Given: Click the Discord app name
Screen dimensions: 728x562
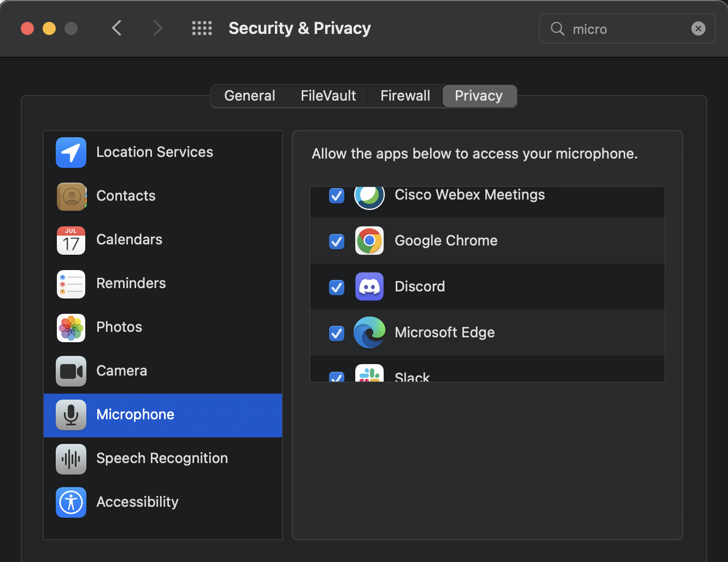Looking at the screenshot, I should point(420,286).
